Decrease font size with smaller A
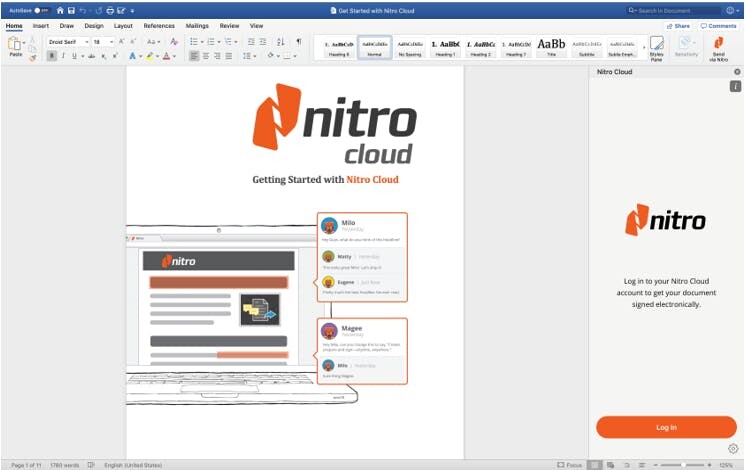 pyautogui.click(x=134, y=42)
